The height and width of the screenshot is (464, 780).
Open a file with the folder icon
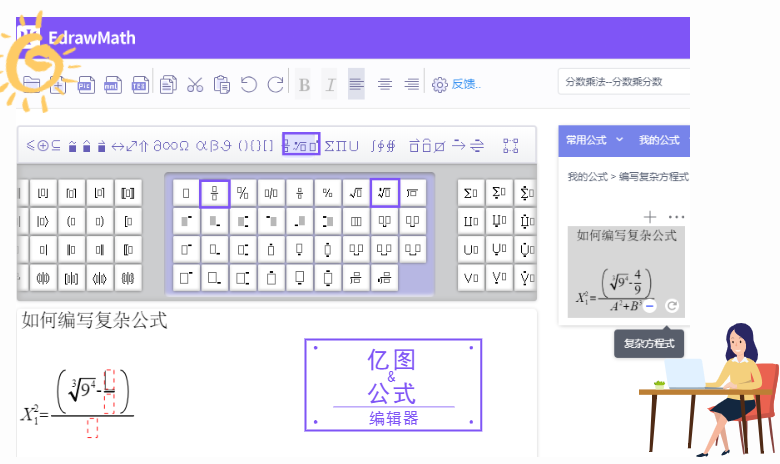[31, 85]
